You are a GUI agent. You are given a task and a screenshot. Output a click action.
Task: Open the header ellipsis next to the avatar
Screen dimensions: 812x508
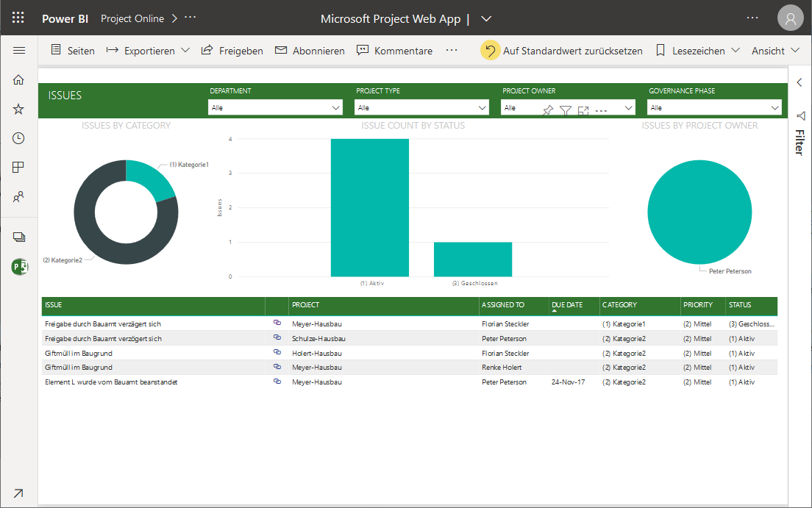[x=752, y=18]
